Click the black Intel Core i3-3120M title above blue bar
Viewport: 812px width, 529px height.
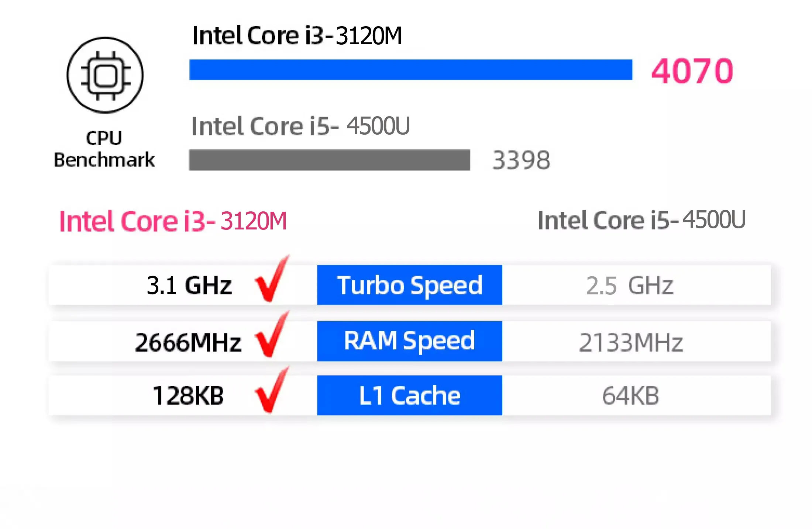click(297, 36)
